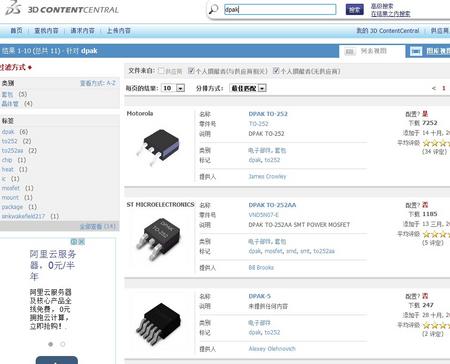Toggle the 供应商 supplier checkbox

pyautogui.click(x=161, y=71)
